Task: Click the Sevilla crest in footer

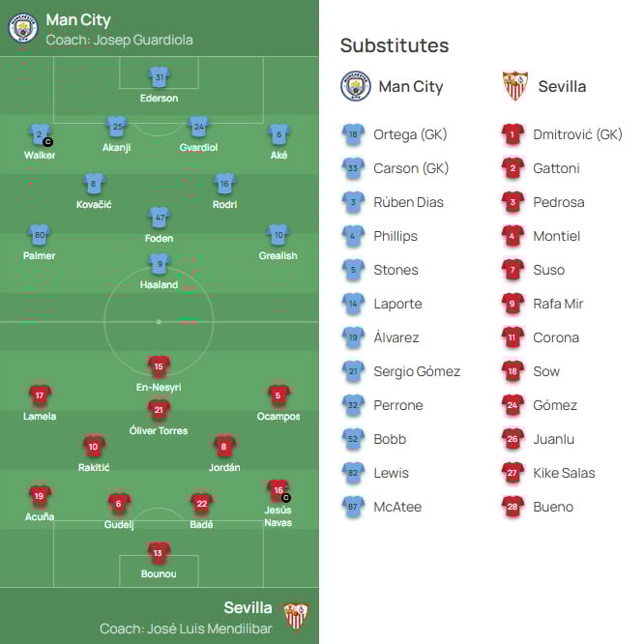Action: tap(296, 616)
